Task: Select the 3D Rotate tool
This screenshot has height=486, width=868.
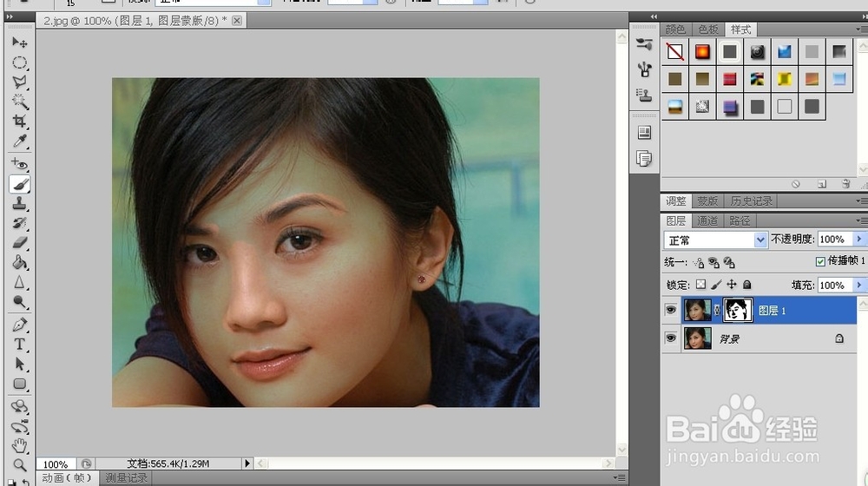Action: [19, 407]
